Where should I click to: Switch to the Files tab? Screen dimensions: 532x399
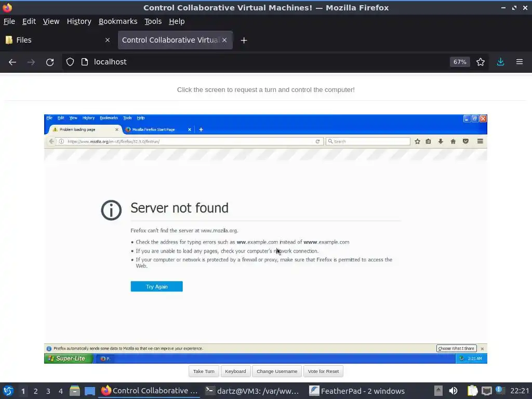pyautogui.click(x=58, y=40)
